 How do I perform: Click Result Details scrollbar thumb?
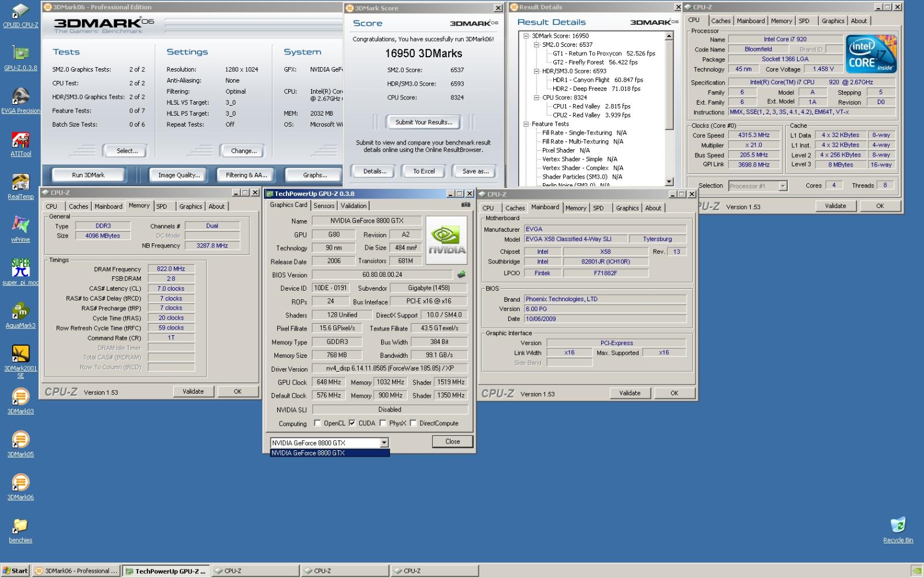[x=669, y=84]
